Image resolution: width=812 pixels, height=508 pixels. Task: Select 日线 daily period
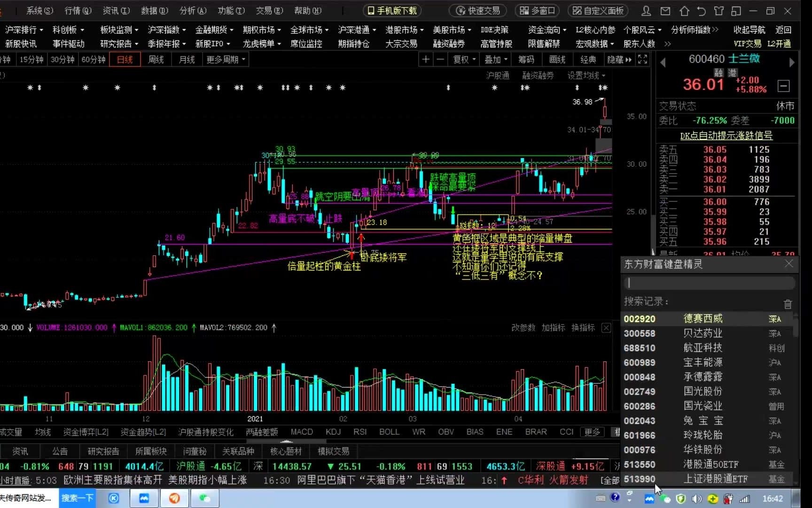tap(125, 59)
